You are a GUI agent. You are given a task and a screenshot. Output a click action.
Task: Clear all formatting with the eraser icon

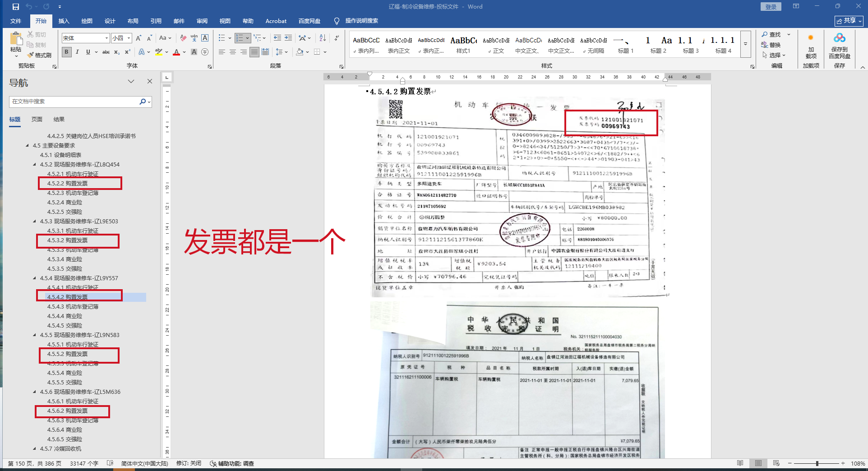(x=183, y=38)
